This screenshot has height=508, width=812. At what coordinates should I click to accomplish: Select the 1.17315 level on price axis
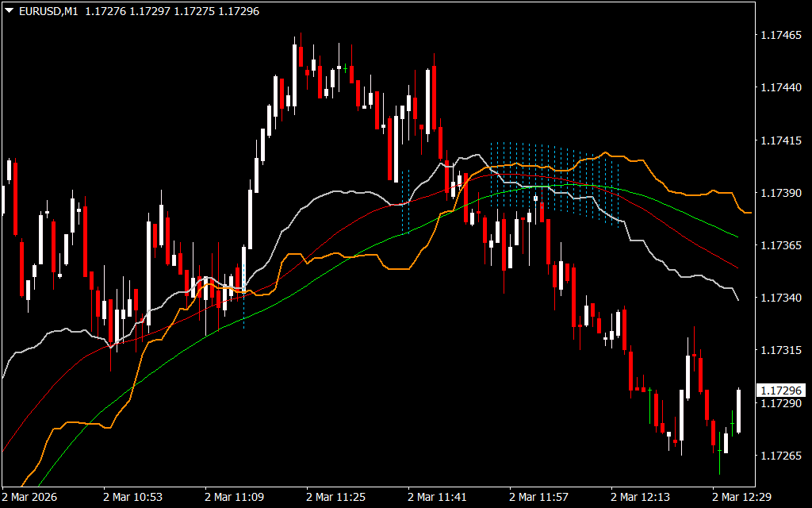coord(782,350)
